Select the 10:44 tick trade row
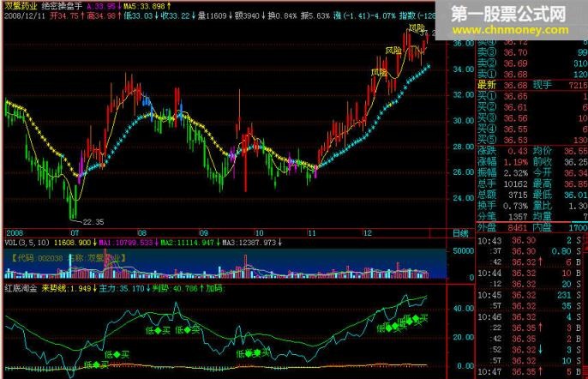The width and height of the screenshot is (588, 379). [x=530, y=273]
